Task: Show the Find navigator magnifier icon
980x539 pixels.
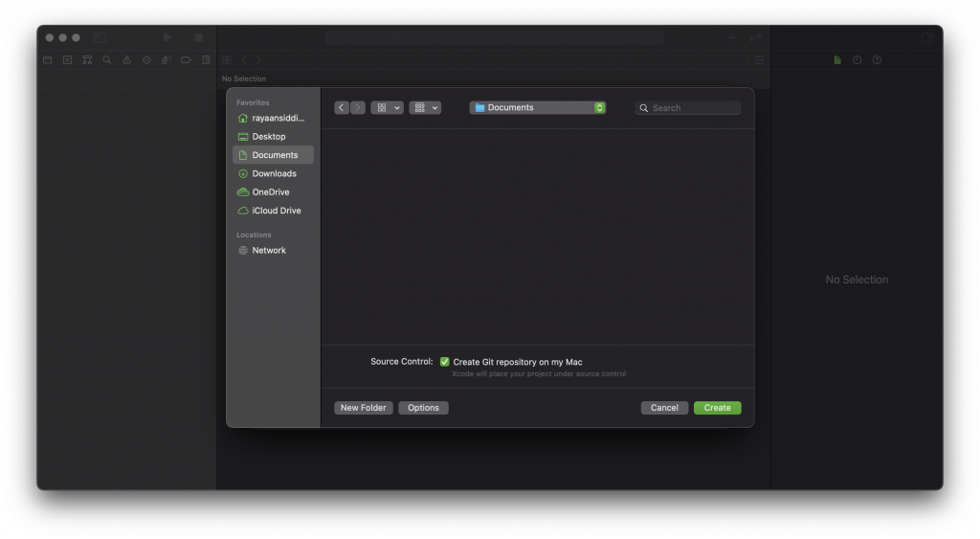Action: pos(107,60)
